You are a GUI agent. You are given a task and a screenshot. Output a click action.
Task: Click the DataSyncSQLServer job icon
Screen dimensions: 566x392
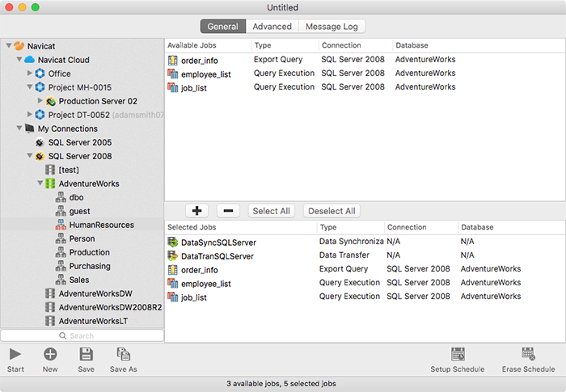pyautogui.click(x=173, y=242)
